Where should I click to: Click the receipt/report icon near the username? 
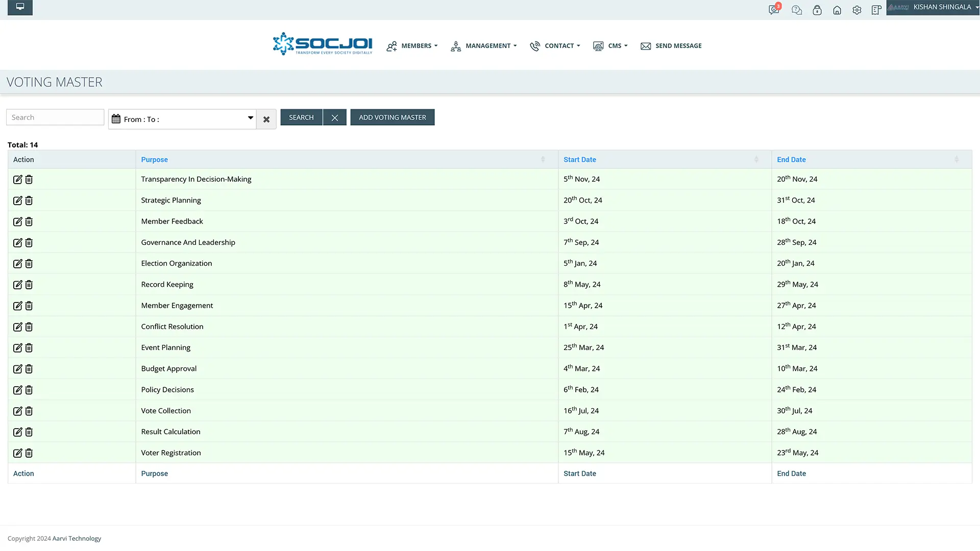click(x=876, y=10)
